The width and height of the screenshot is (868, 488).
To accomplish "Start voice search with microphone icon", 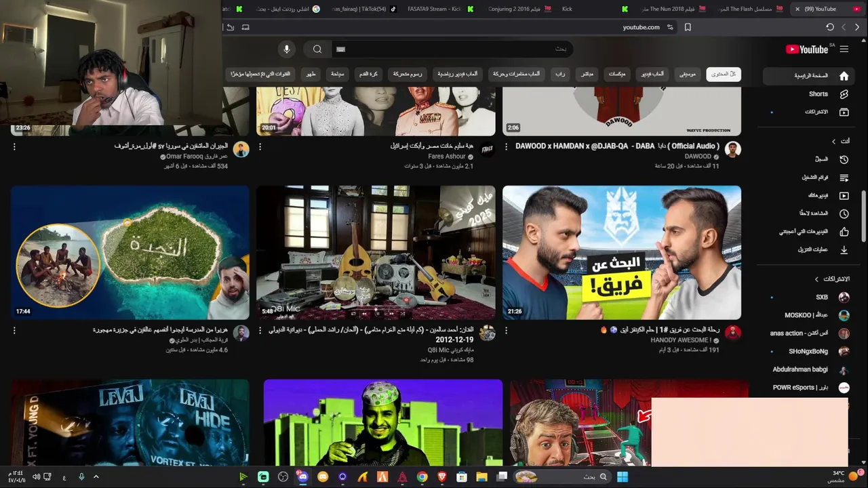I will point(287,49).
